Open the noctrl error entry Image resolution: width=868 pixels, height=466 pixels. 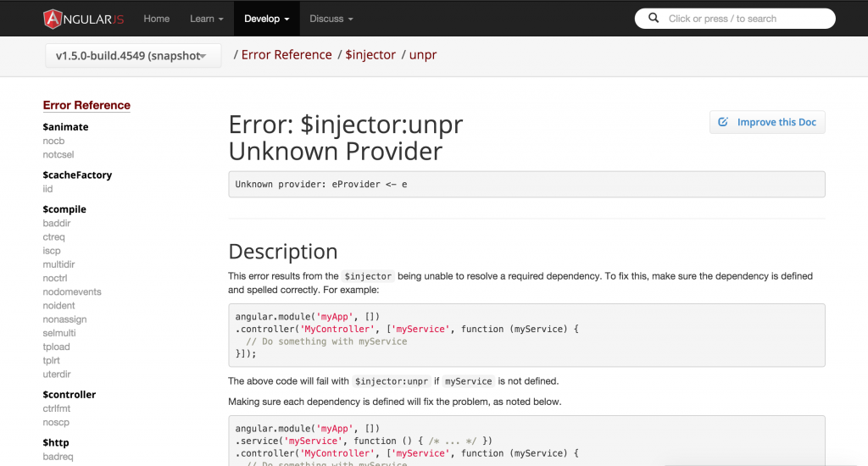click(55, 279)
